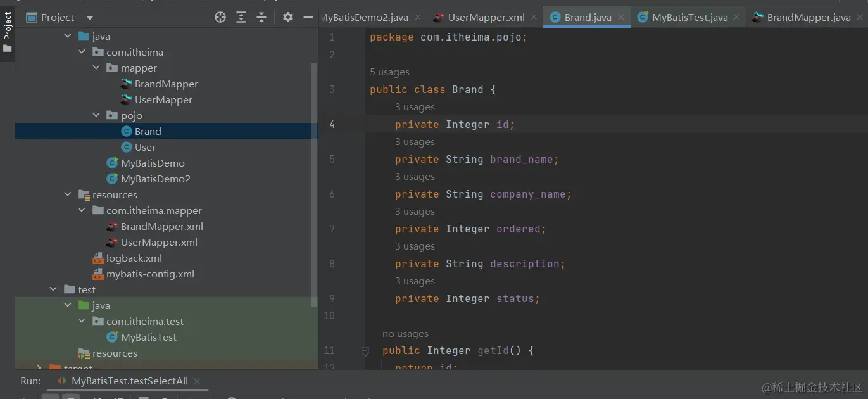Image resolution: width=868 pixels, height=399 pixels.
Task: Select UserMapper.xml in project tree
Action: point(159,243)
